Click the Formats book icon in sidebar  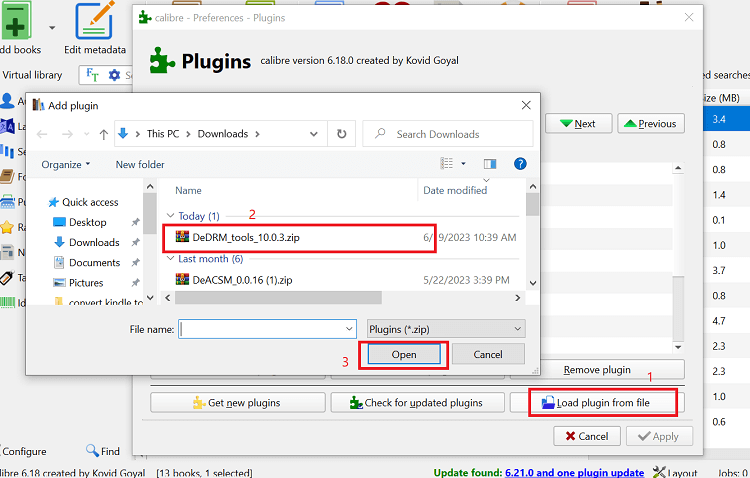(x=7, y=177)
